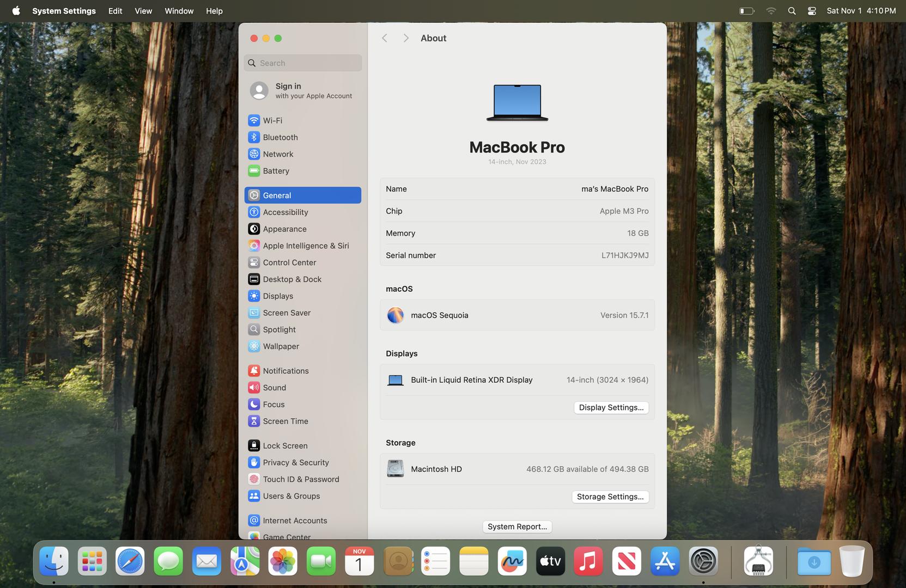Select Bluetooth in the sidebar
This screenshot has width=906, height=588.
280,137
